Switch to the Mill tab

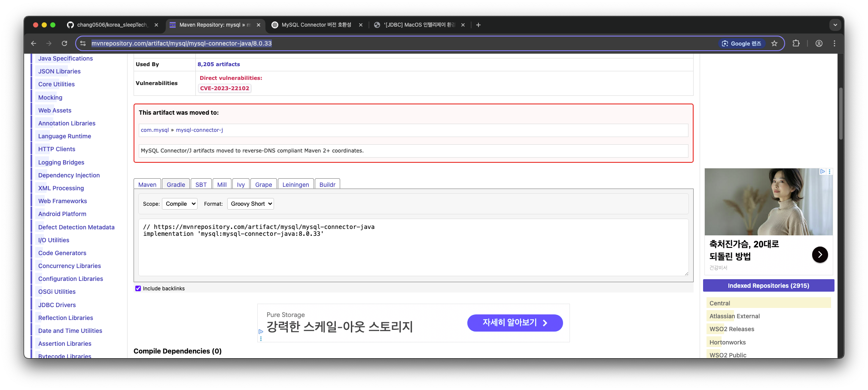[222, 184]
